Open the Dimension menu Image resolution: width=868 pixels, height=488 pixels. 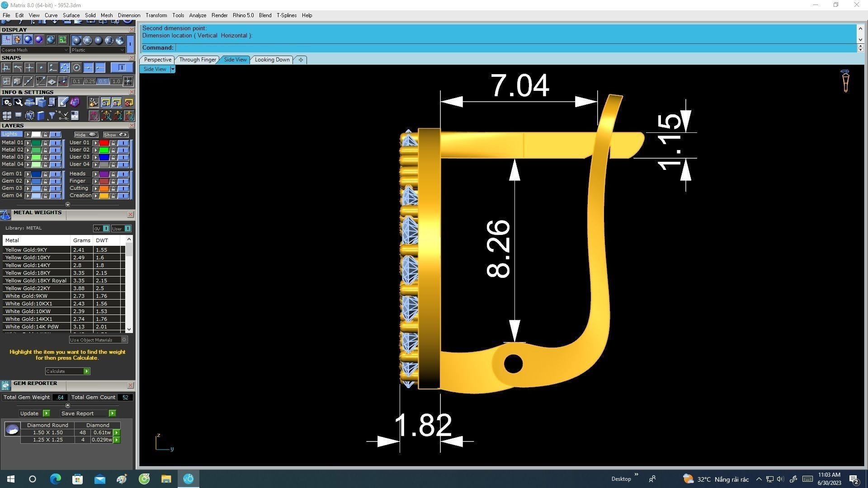coord(129,15)
